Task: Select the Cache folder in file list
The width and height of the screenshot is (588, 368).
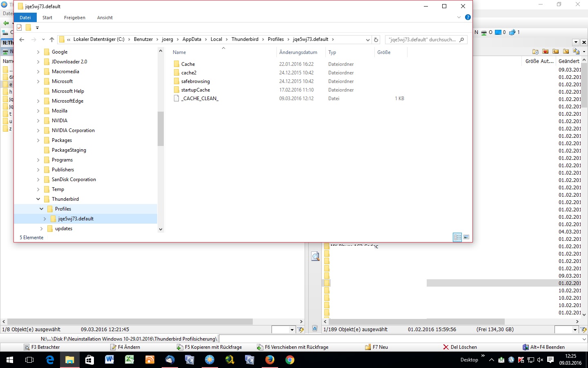Action: (188, 64)
